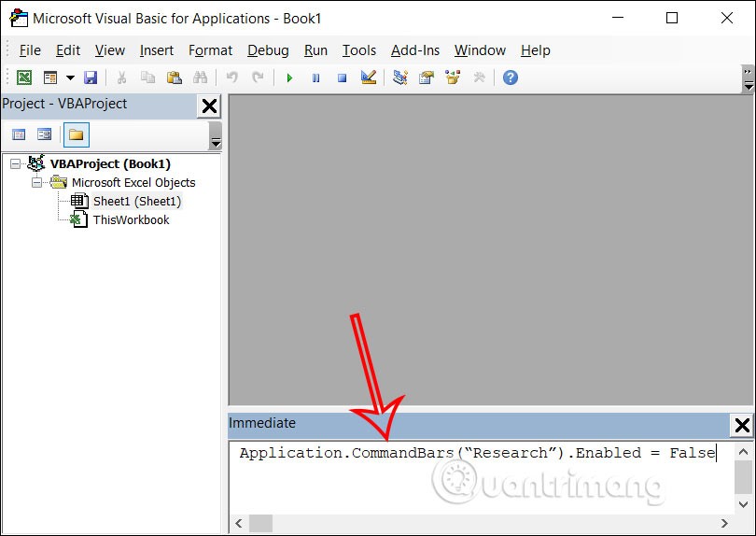Open the Debug menu

[x=268, y=50]
